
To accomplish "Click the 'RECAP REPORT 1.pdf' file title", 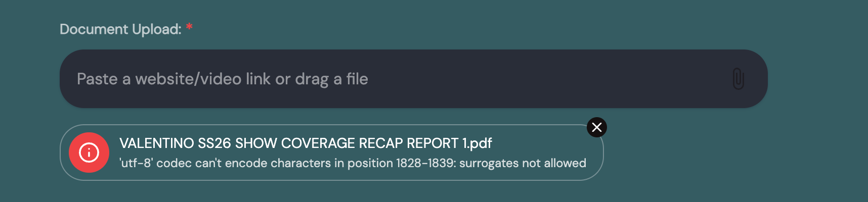I will (425, 143).
